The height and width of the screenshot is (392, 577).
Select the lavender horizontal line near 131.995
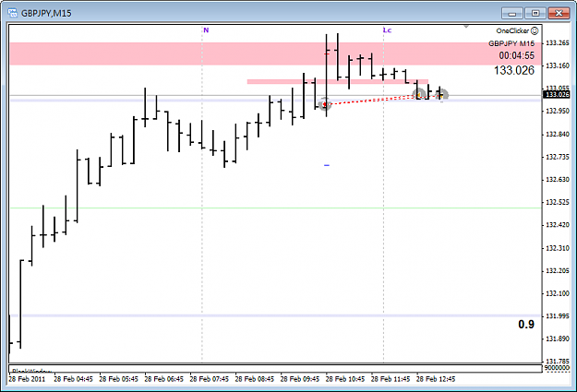pyautogui.click(x=275, y=315)
